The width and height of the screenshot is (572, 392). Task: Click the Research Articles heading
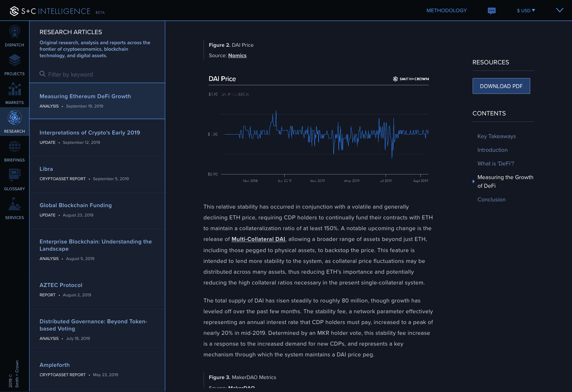71,32
